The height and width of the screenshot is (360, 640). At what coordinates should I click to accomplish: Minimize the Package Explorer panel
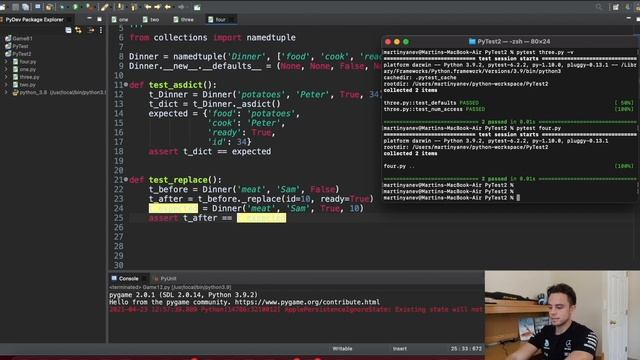89,18
